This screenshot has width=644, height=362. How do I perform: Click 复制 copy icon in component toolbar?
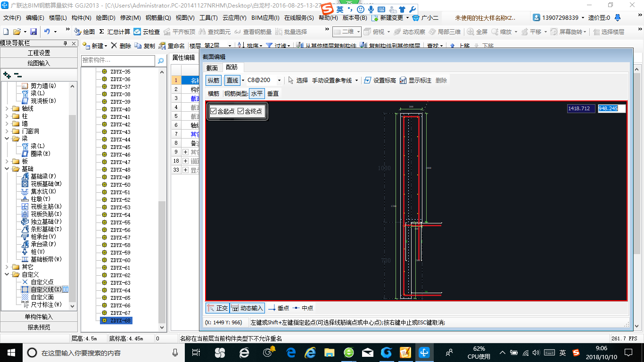tap(145, 46)
